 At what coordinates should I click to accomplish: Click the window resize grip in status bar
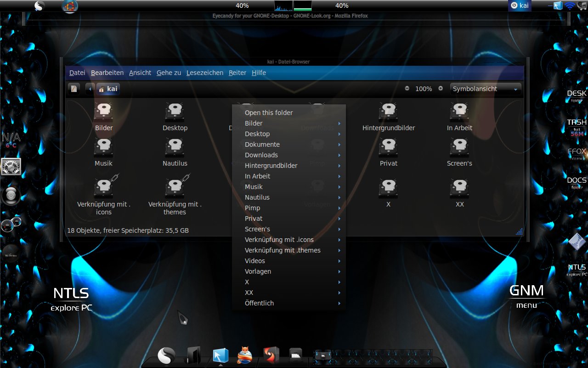(520, 231)
